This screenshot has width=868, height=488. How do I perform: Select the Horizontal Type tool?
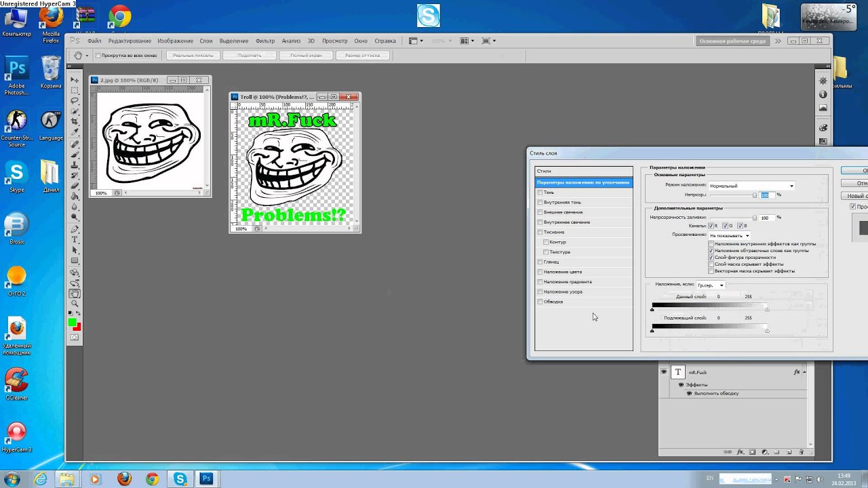pos(75,239)
